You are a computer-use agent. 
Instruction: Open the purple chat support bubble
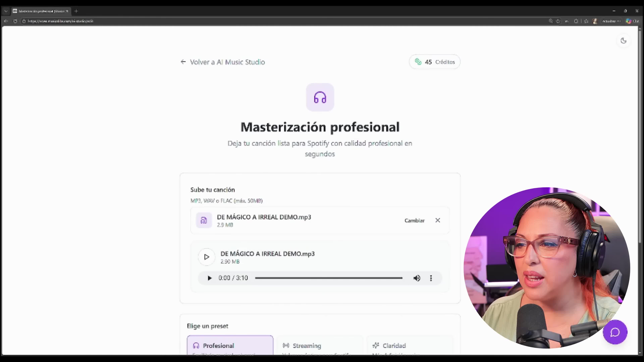615,332
